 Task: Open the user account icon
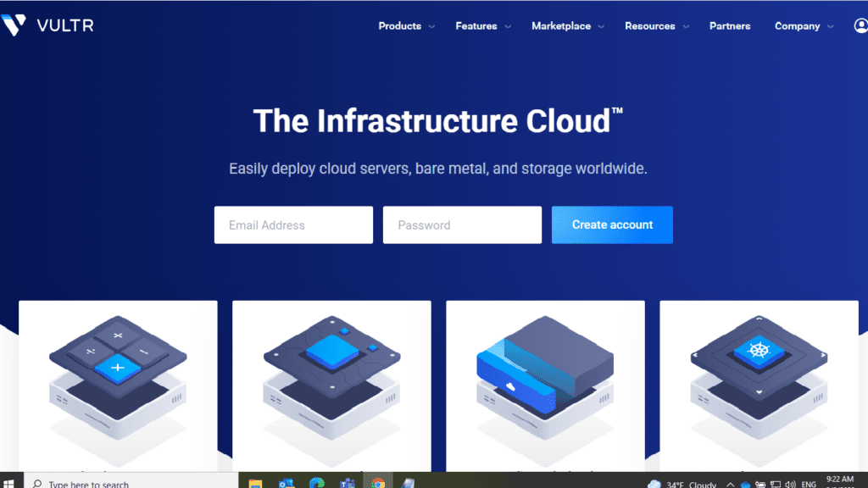(x=861, y=25)
